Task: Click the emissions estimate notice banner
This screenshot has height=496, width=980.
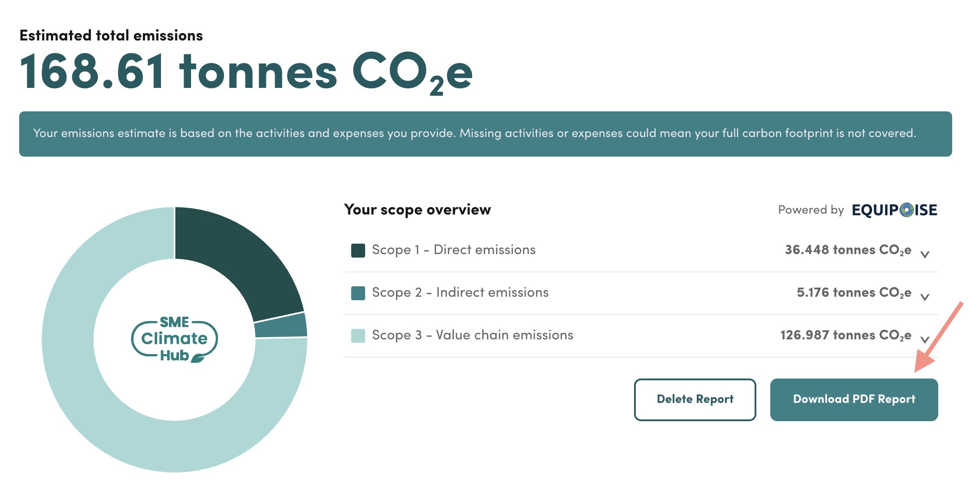Action: tap(485, 134)
